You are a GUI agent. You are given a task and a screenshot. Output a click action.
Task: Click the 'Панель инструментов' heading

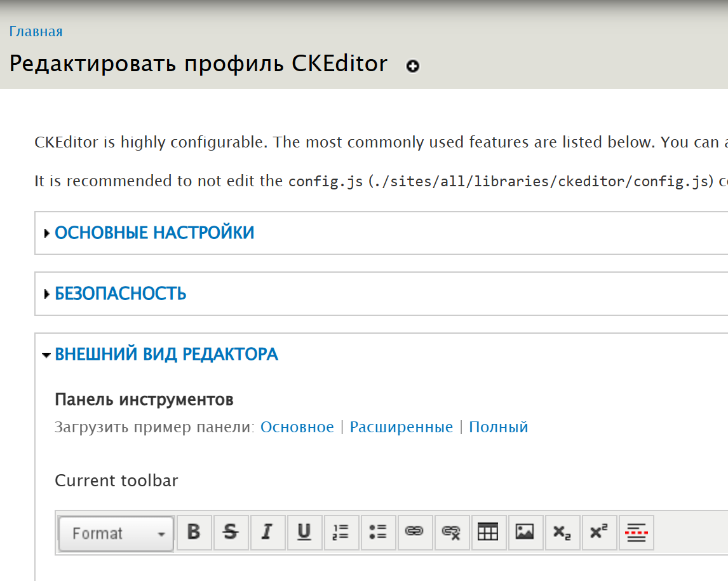coord(144,399)
